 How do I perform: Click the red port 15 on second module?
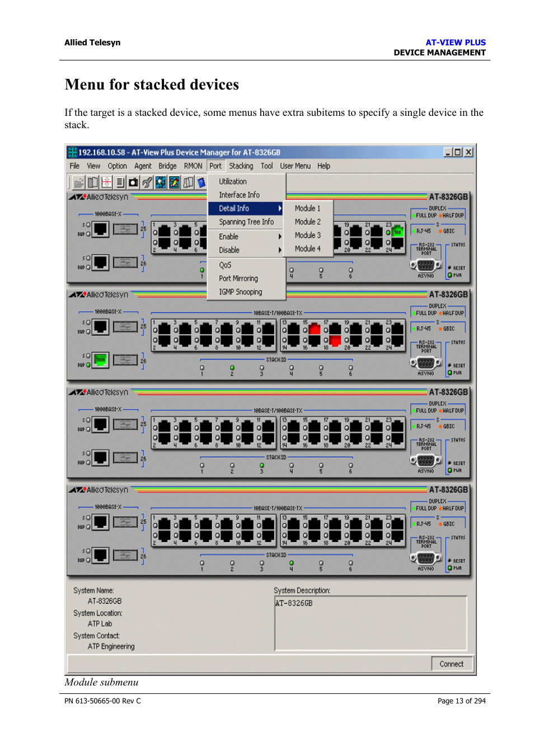(x=315, y=329)
